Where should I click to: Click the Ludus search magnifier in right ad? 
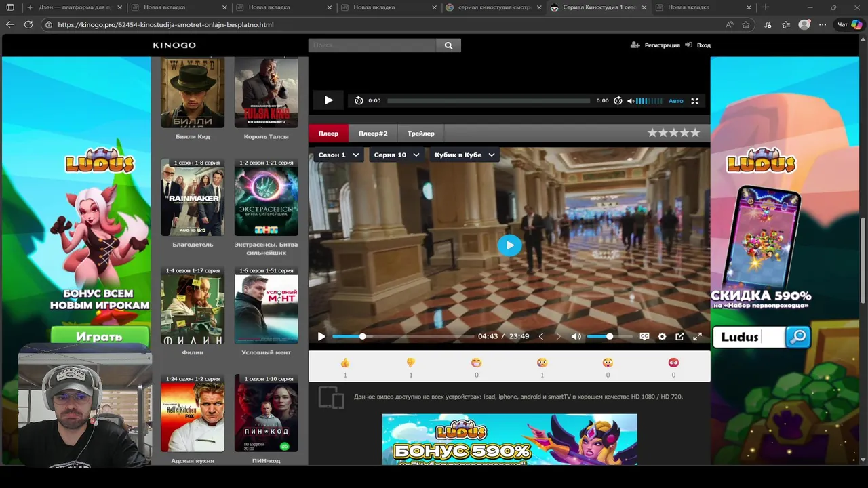[x=799, y=336]
